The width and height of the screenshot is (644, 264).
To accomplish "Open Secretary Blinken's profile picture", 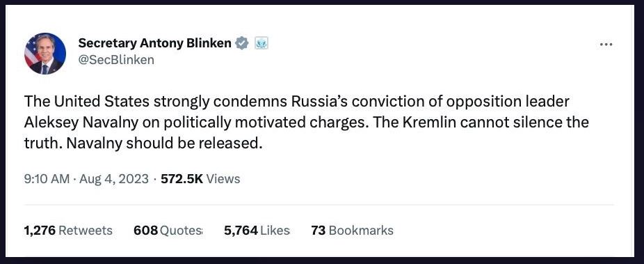I will [x=45, y=54].
